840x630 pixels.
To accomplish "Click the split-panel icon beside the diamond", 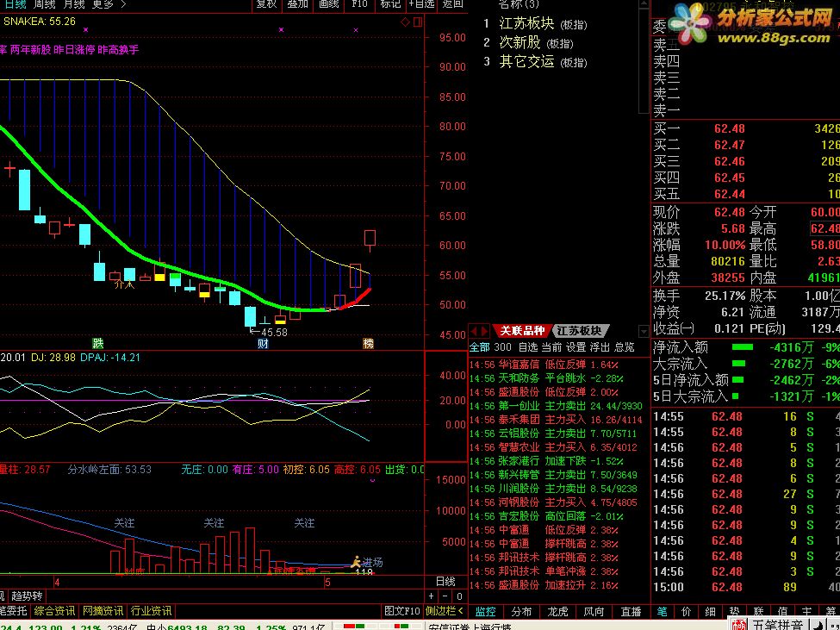I will (418, 22).
